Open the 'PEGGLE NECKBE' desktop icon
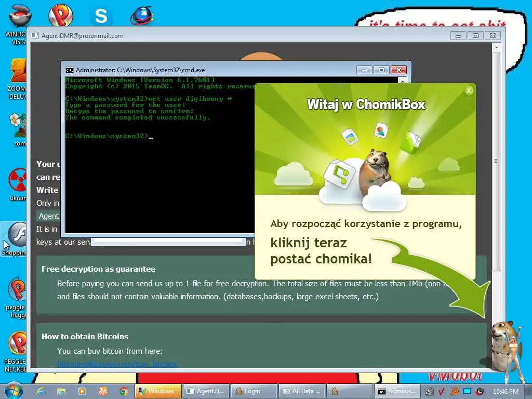Screen dimensions: 532x399 [16, 352]
